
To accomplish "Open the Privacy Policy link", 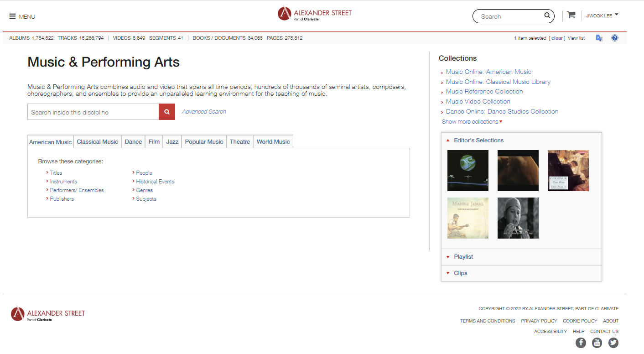I will [x=539, y=321].
